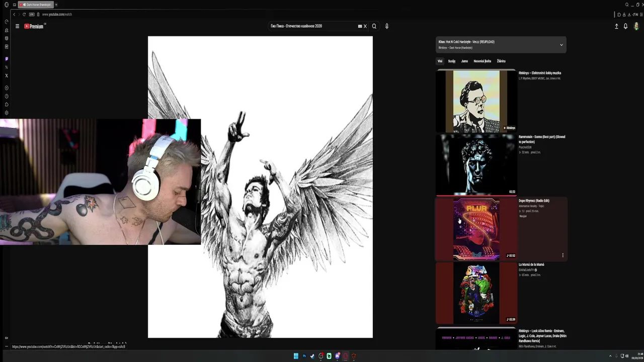Expand the 'Kitas: Hot N Cold Hardstyle' queue
The image size is (644, 362).
point(561,45)
